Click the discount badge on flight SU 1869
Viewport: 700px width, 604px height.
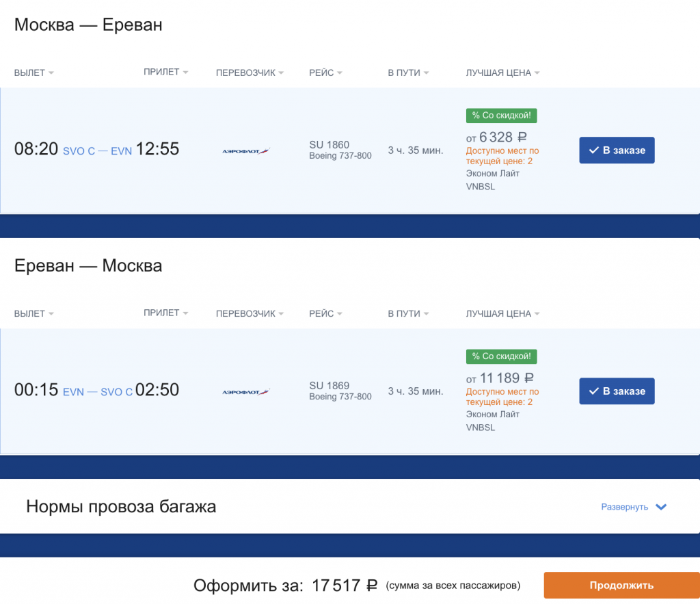coord(501,356)
